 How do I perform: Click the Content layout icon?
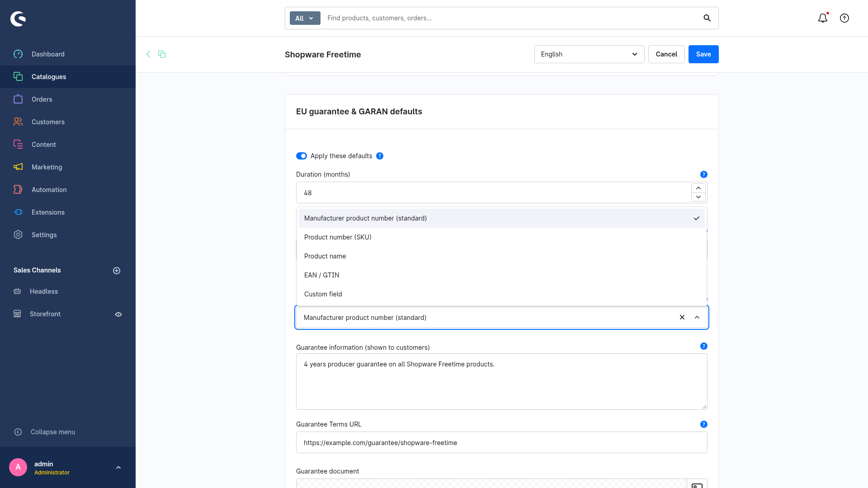(x=18, y=145)
